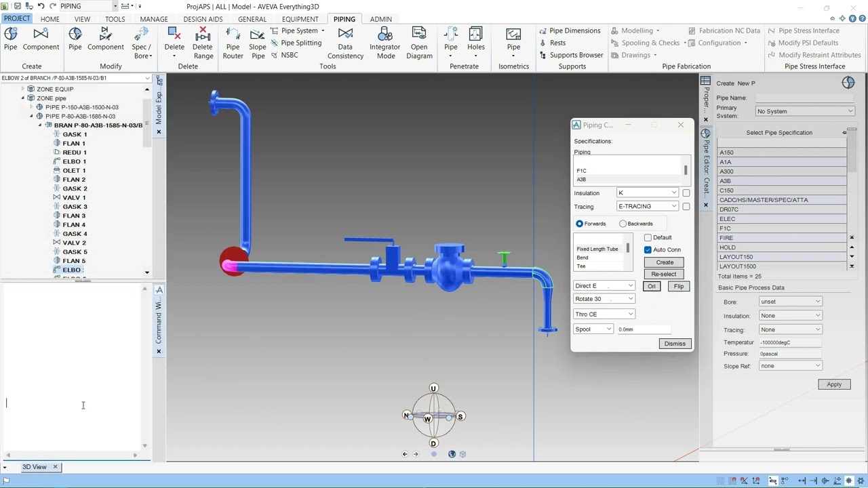Open the Supports Browser
This screenshot has width=868, height=488.
[x=571, y=55]
